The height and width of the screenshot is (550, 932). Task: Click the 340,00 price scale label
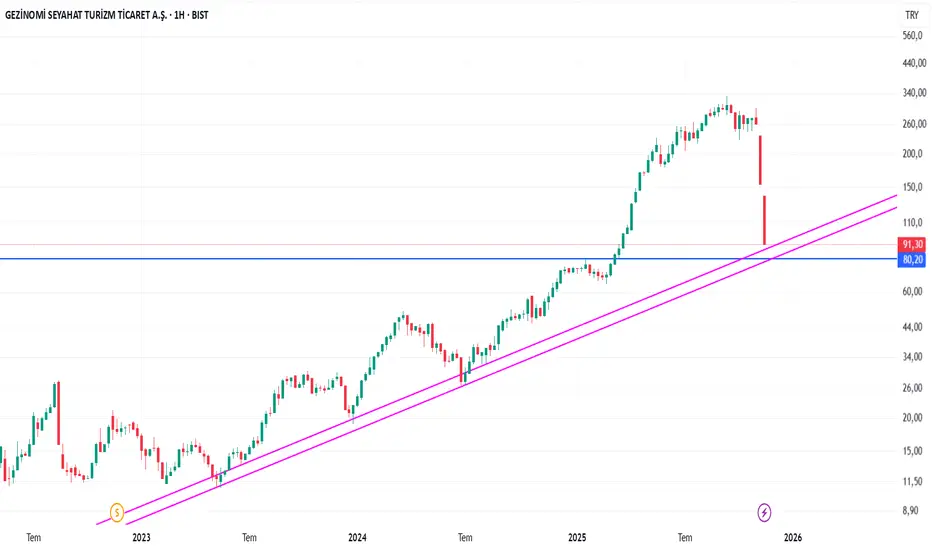pyautogui.click(x=911, y=94)
